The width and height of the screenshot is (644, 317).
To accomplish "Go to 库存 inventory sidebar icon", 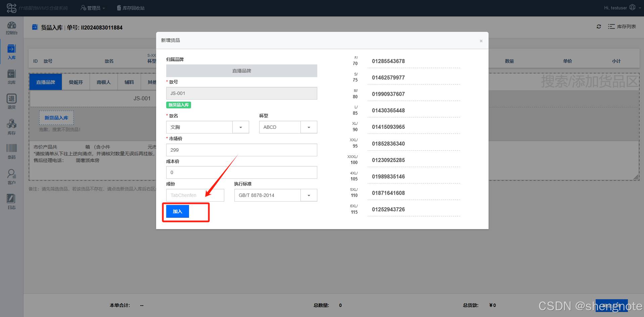I will (11, 127).
